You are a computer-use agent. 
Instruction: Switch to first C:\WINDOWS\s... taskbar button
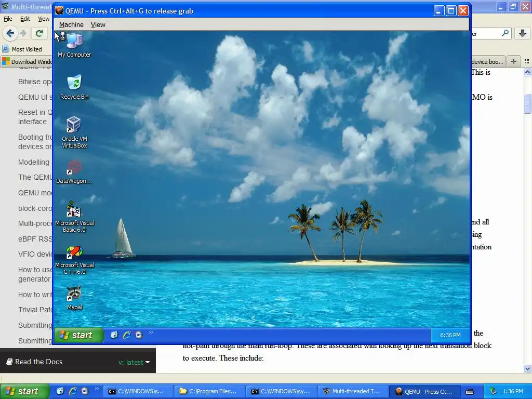tap(138, 392)
